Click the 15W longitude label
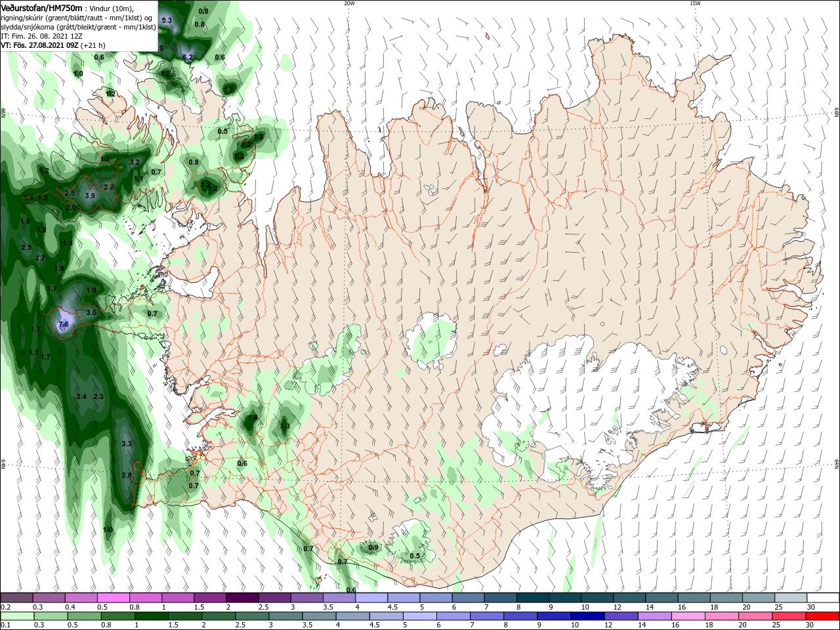The width and height of the screenshot is (840, 630). [695, 3]
